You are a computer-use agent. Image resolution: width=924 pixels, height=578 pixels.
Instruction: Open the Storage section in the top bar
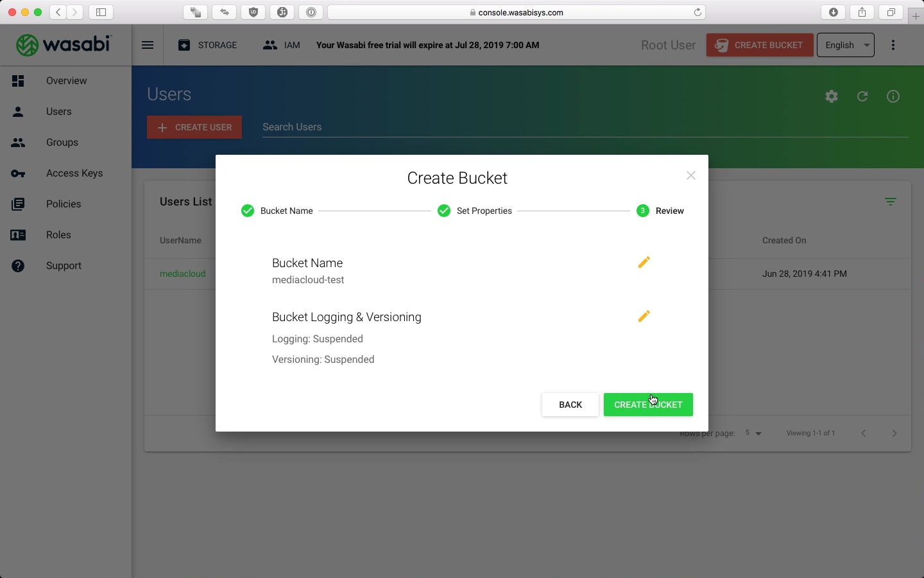coord(207,45)
